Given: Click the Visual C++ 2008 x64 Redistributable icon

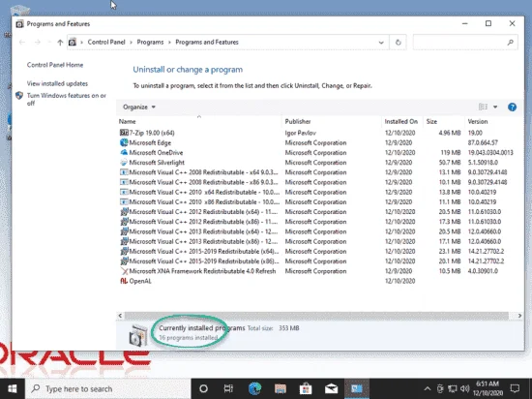Looking at the screenshot, I should click(x=124, y=172).
